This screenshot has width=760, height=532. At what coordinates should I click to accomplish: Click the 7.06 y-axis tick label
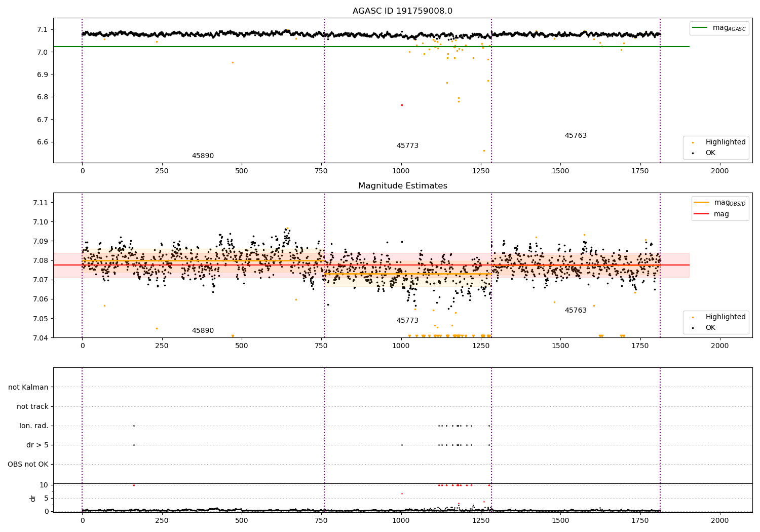[x=41, y=299]
